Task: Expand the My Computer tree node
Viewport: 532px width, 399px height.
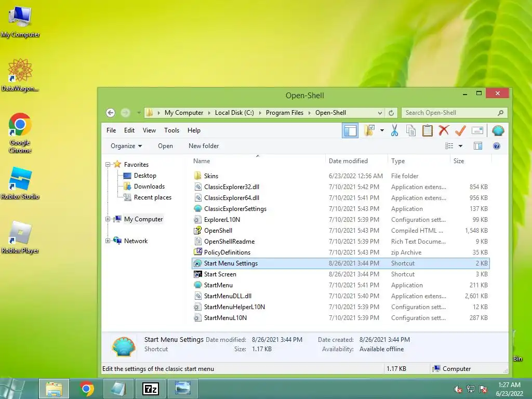Action: 108,219
